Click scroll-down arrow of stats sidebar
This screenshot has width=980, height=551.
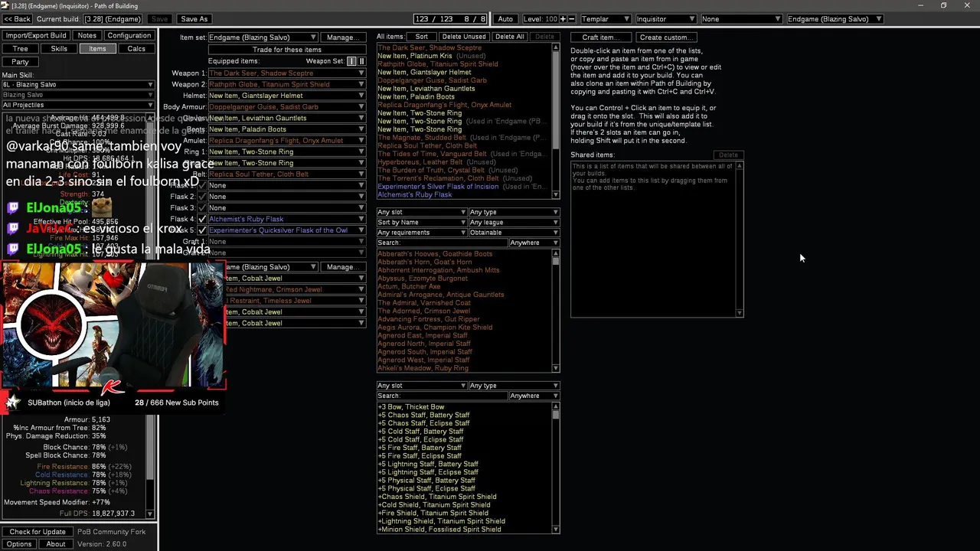pos(149,514)
